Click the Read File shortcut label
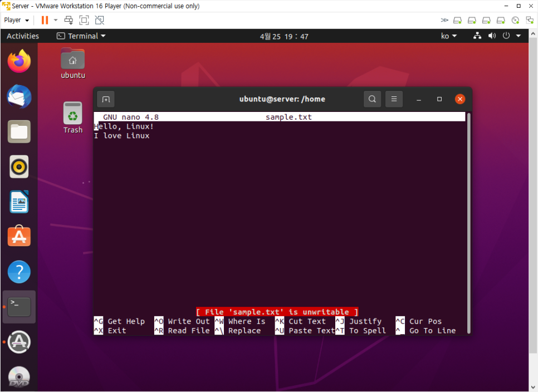The width and height of the screenshot is (538, 392). click(x=189, y=331)
